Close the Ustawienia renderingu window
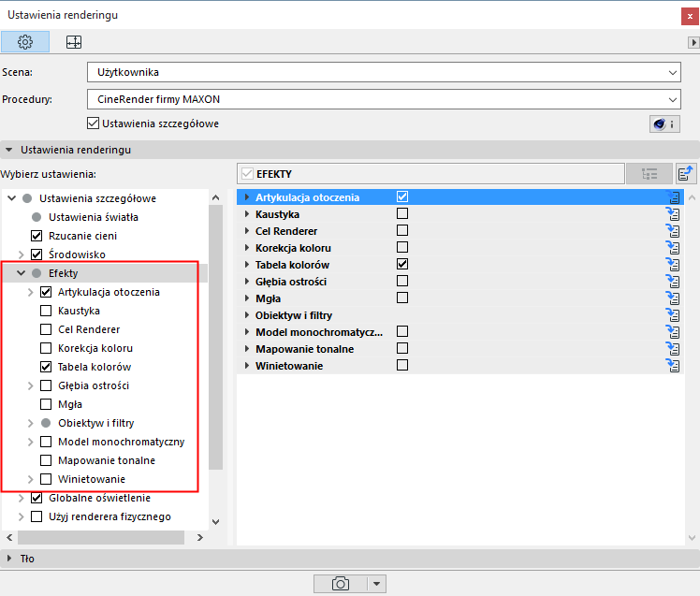The image size is (700, 596). [690, 16]
